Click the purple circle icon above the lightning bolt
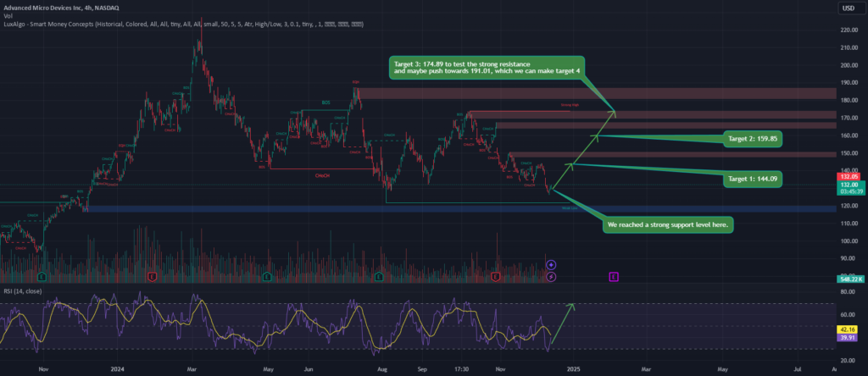Screen dimensions: 868x376 pyautogui.click(x=551, y=265)
